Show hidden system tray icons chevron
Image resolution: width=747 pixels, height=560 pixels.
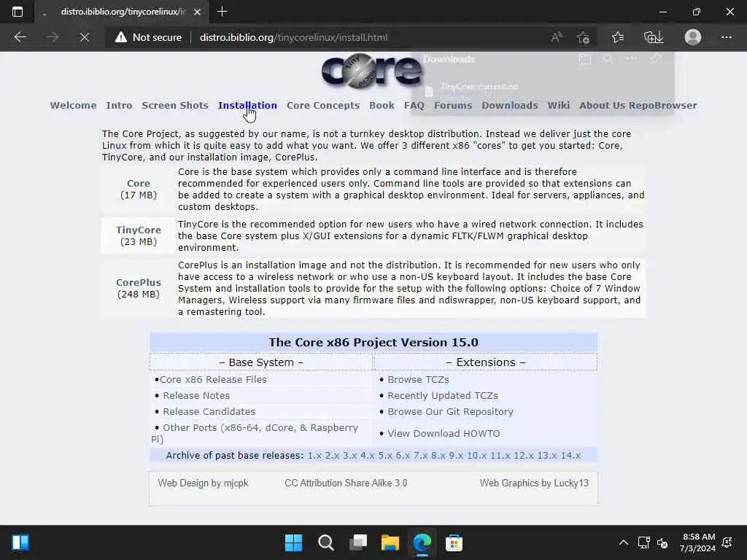point(623,542)
